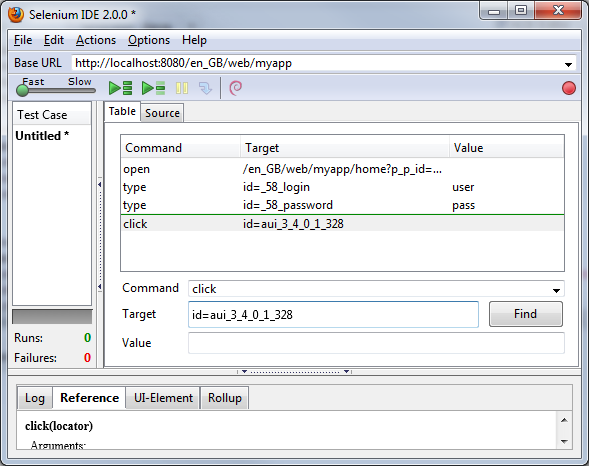The width and height of the screenshot is (589, 466).
Task: Click the Firefox icon in title bar
Action: (x=16, y=15)
